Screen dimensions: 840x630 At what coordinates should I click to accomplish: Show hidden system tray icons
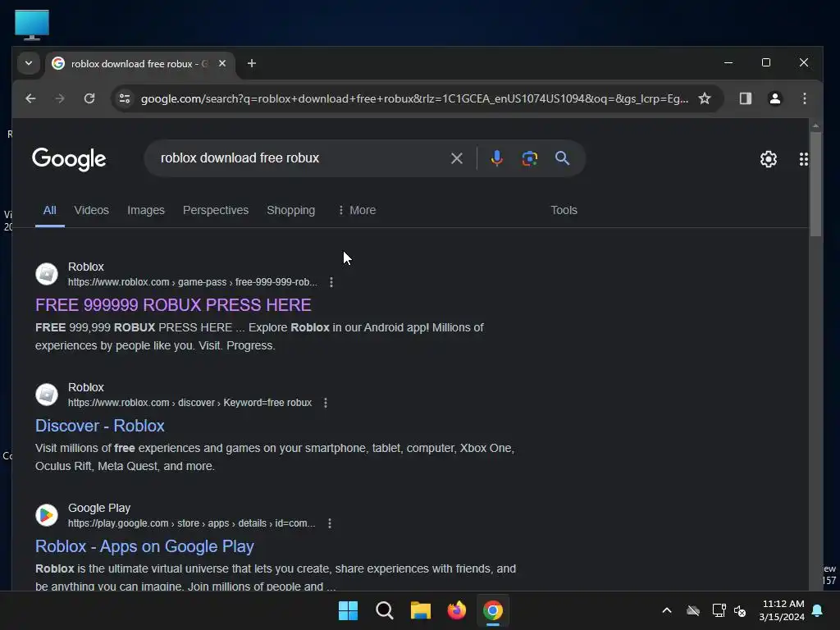(667, 610)
